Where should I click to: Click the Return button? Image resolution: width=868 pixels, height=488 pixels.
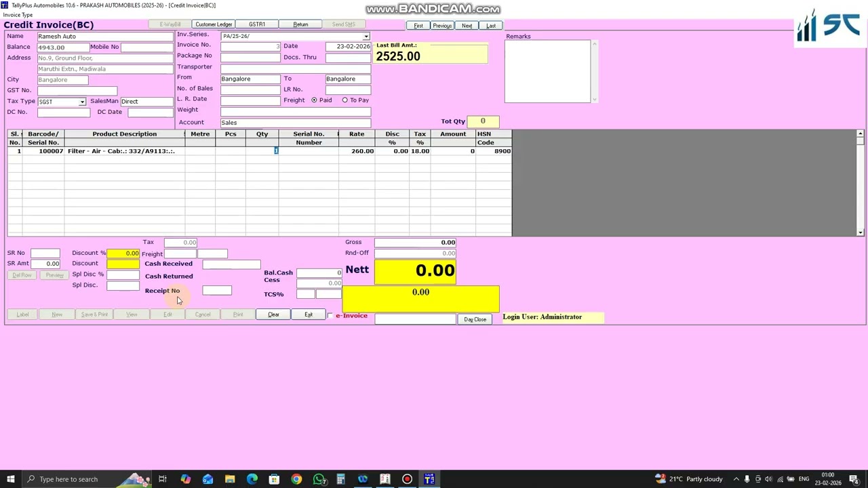click(x=300, y=25)
